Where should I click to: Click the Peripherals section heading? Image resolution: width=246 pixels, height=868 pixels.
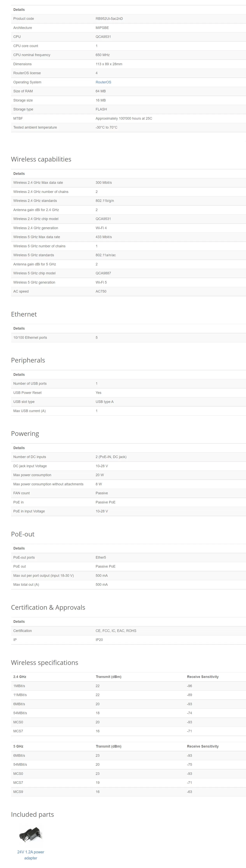tap(28, 360)
